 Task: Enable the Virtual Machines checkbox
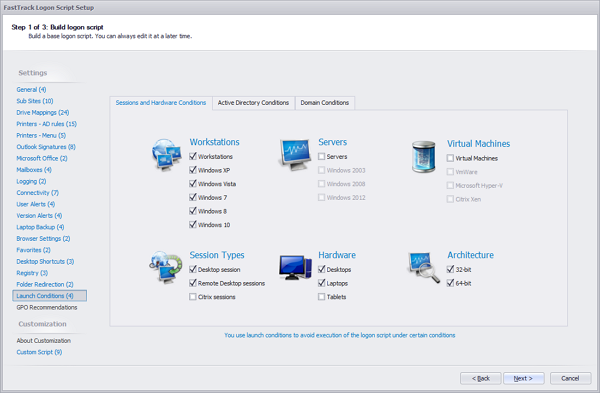(x=450, y=158)
